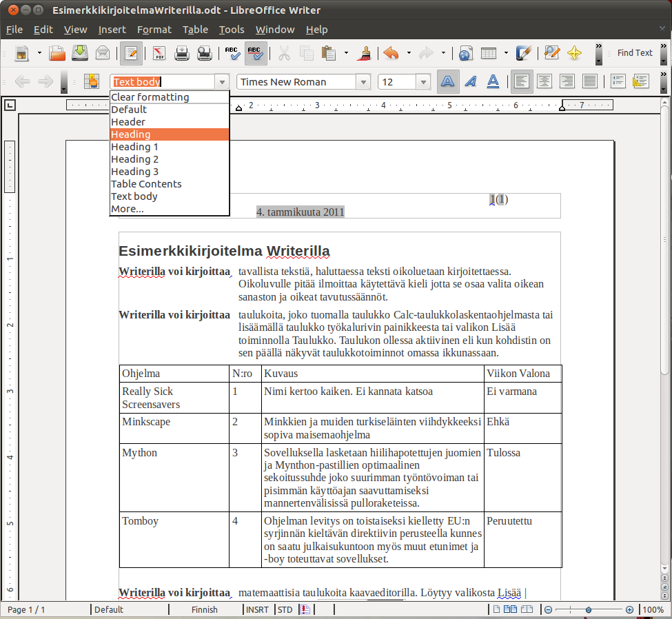Open Find & Replace icon
672x619 pixels.
coord(551,53)
